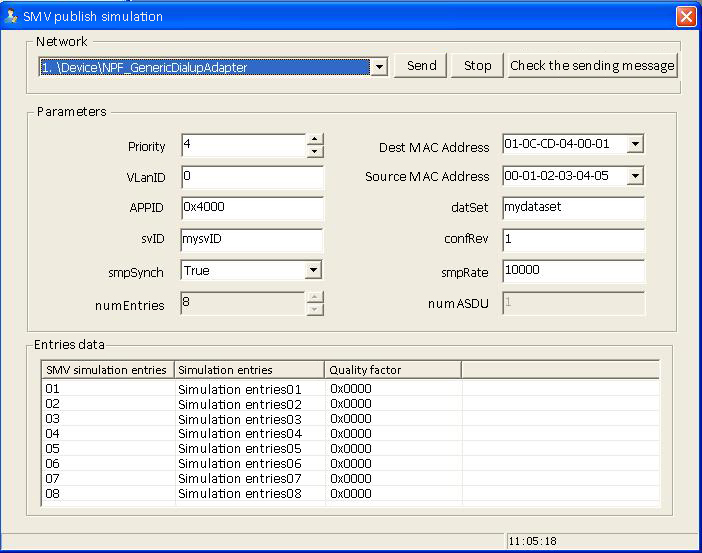Focus the svID input field
702x553 pixels.
[252, 240]
